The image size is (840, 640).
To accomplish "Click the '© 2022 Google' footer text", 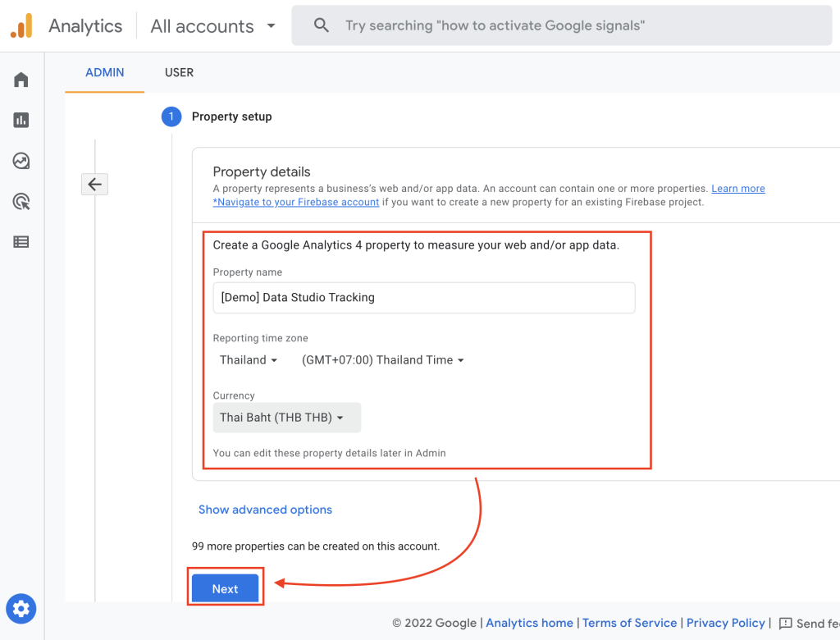I will tap(434, 623).
